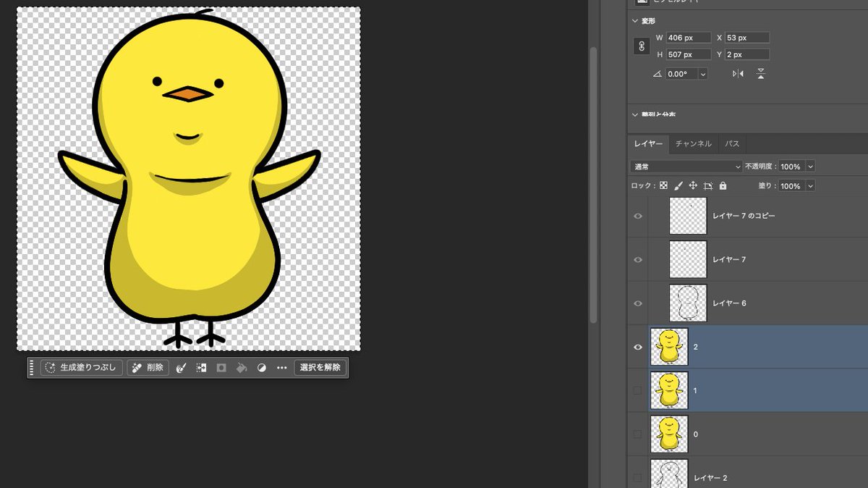Image resolution: width=868 pixels, height=488 pixels.
Task: Flip horizontally using the transform icon
Action: coord(738,74)
